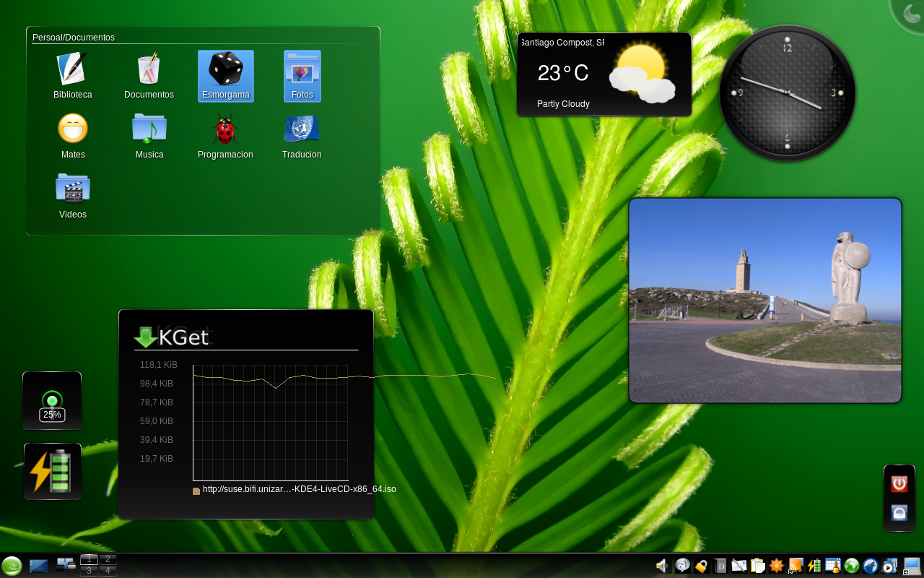Click the battery power tray icon

814,566
